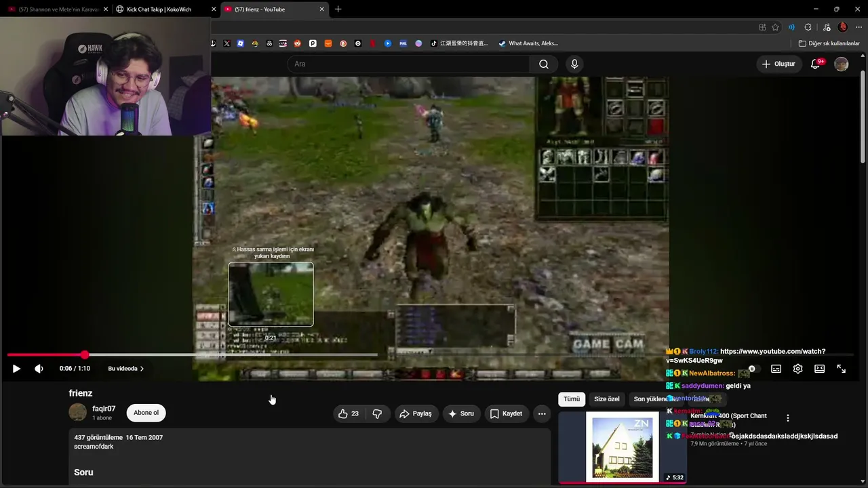Open the TikTok Chinese-titled bookmark

coord(459,43)
